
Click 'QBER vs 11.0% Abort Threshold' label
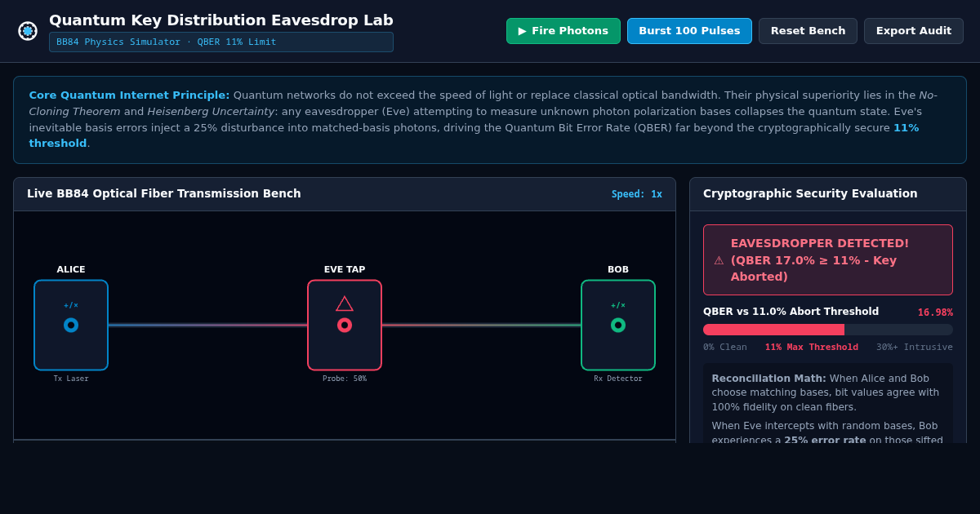(791, 312)
